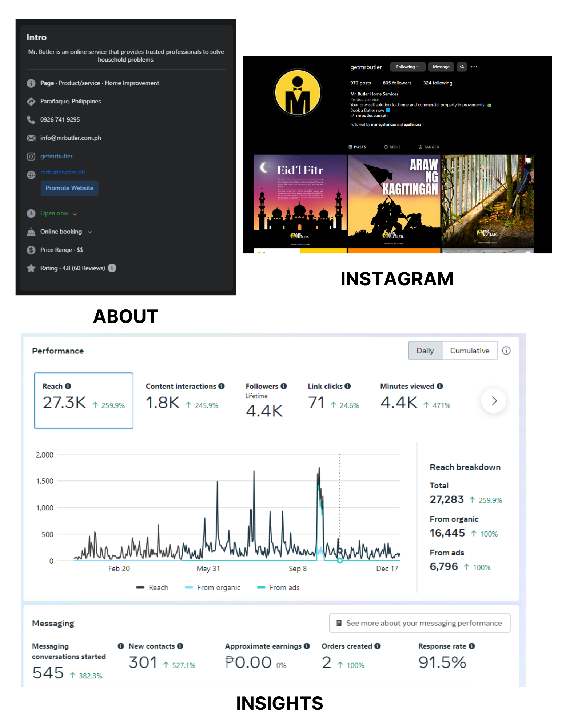Click the Promote Website button
Image resolution: width=562 pixels, height=728 pixels.
click(x=69, y=188)
